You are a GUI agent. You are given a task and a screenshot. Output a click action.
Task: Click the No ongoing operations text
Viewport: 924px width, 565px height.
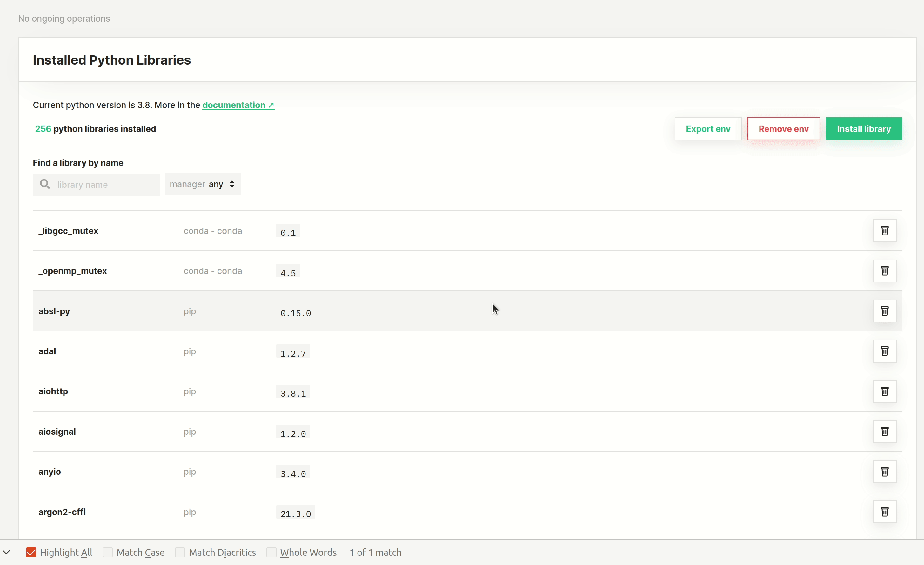[64, 18]
